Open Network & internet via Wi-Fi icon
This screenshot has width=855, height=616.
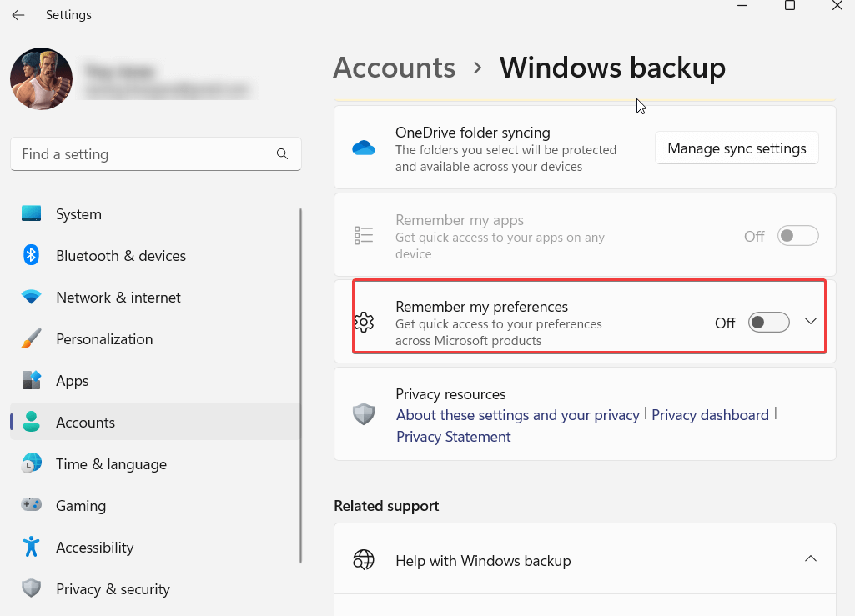point(32,298)
